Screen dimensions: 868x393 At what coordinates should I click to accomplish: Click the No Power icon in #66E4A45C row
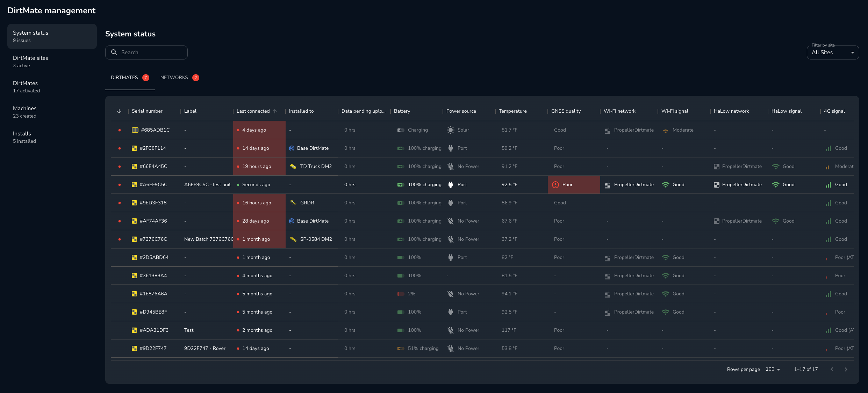click(x=451, y=167)
